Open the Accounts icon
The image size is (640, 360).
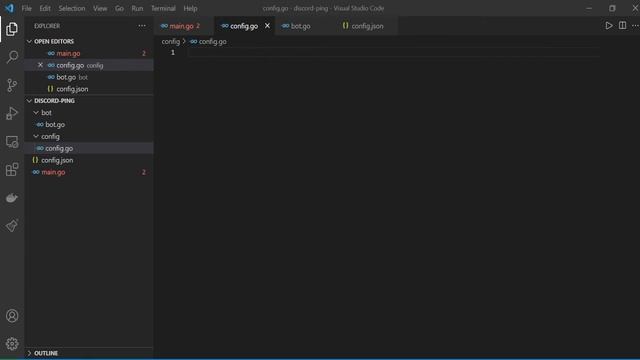tap(12, 316)
